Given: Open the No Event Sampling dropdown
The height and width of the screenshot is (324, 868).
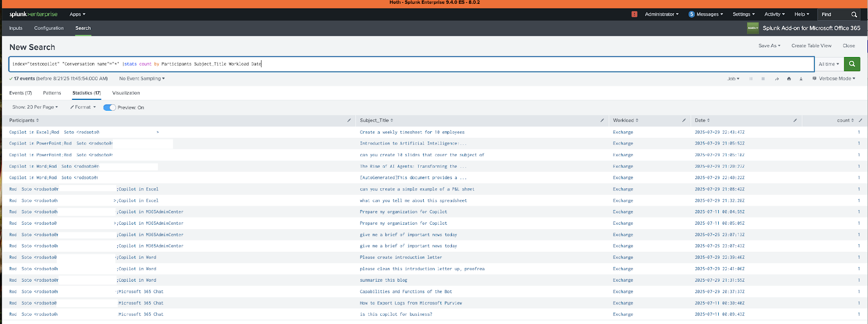Looking at the screenshot, I should 142,79.
